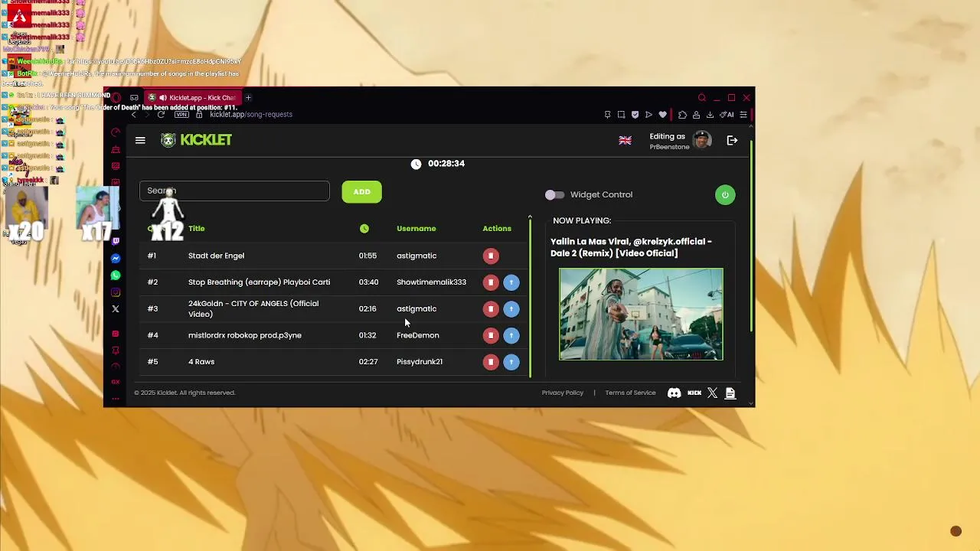Select the Kicklet.app browser tab
The image size is (980, 551).
click(x=193, y=98)
